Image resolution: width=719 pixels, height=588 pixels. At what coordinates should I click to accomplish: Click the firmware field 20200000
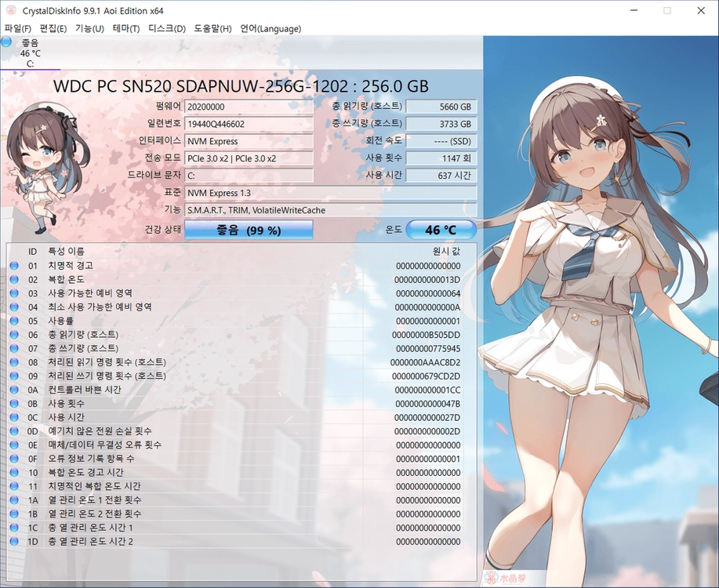[x=249, y=107]
